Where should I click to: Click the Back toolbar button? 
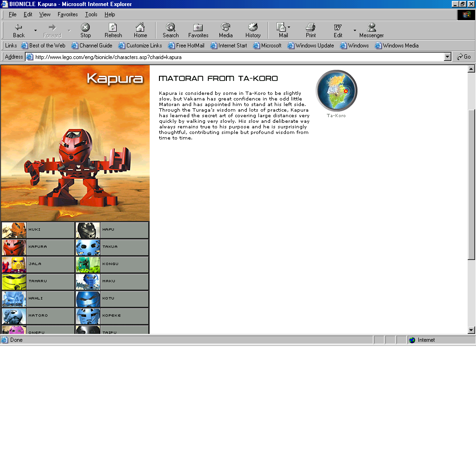coord(19,31)
